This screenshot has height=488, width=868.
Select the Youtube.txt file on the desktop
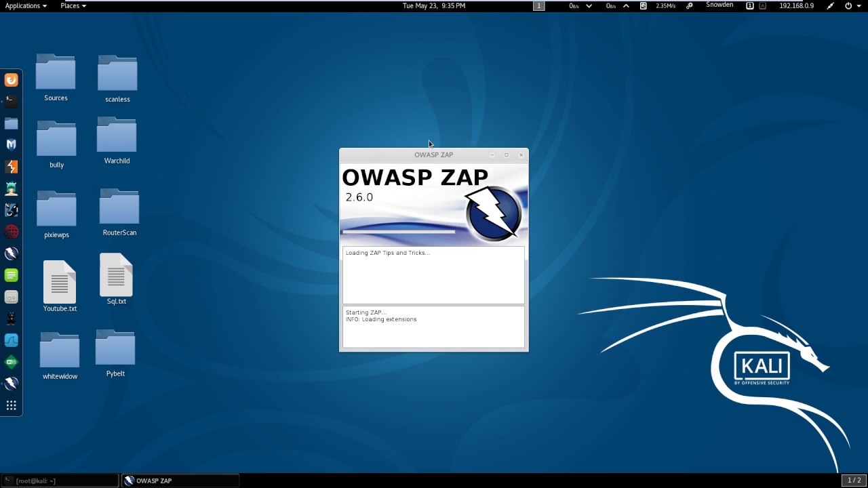coord(60,286)
